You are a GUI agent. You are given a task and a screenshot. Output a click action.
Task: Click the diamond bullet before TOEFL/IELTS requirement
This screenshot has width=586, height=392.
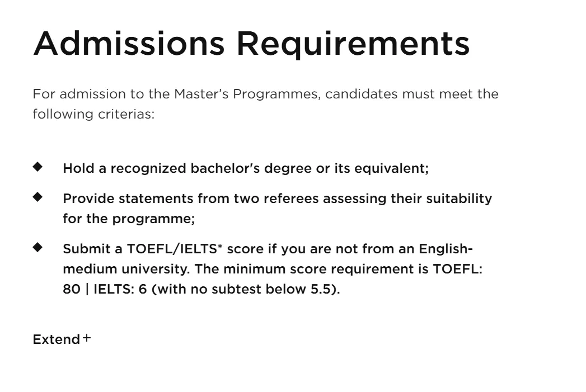click(x=37, y=247)
